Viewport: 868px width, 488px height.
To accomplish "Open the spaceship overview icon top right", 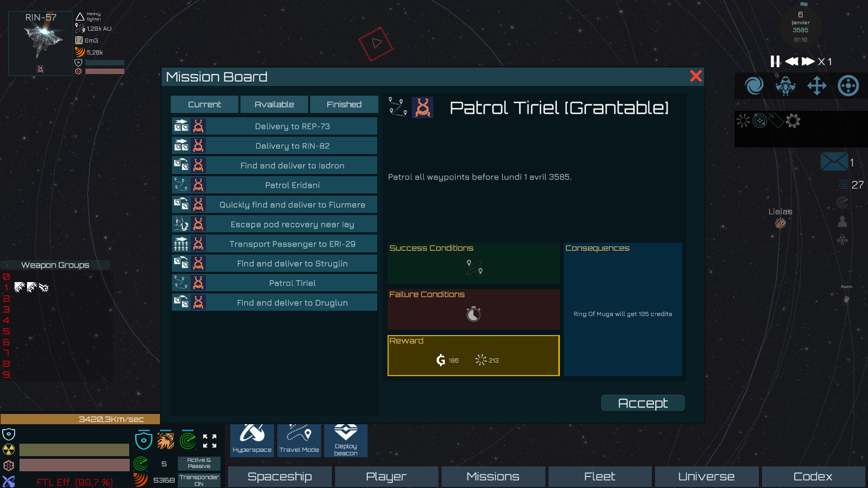I will (x=785, y=85).
